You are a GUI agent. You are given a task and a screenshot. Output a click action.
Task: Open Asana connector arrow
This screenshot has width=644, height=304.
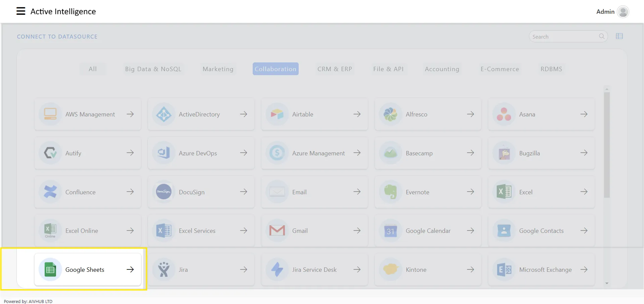584,114
